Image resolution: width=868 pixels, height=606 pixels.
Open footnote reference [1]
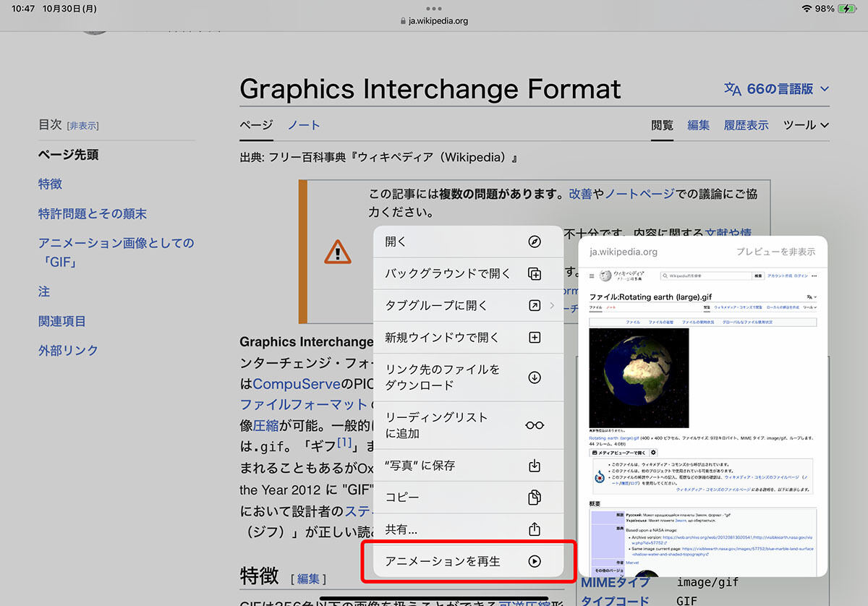point(344,442)
